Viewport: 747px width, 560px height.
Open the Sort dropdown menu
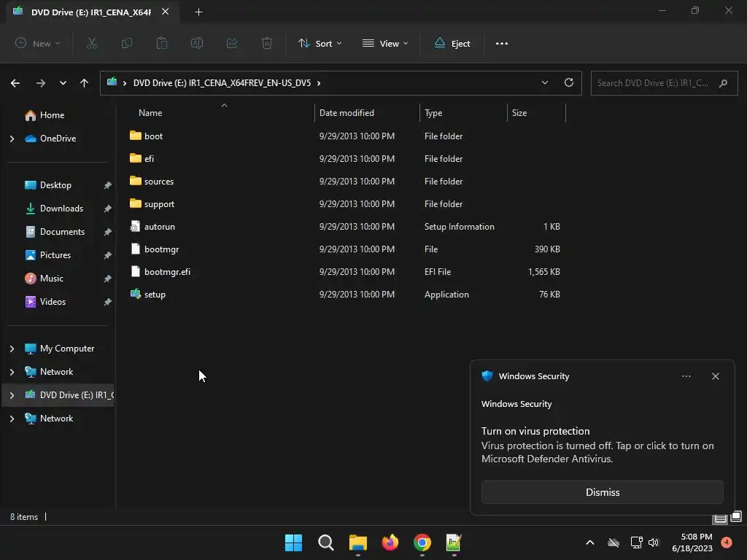coord(320,43)
